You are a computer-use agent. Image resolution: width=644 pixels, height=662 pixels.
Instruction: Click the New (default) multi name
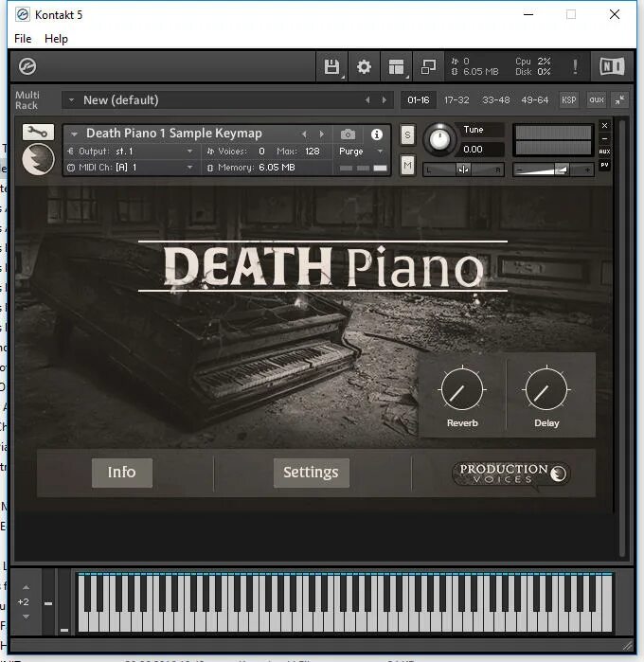point(121,100)
